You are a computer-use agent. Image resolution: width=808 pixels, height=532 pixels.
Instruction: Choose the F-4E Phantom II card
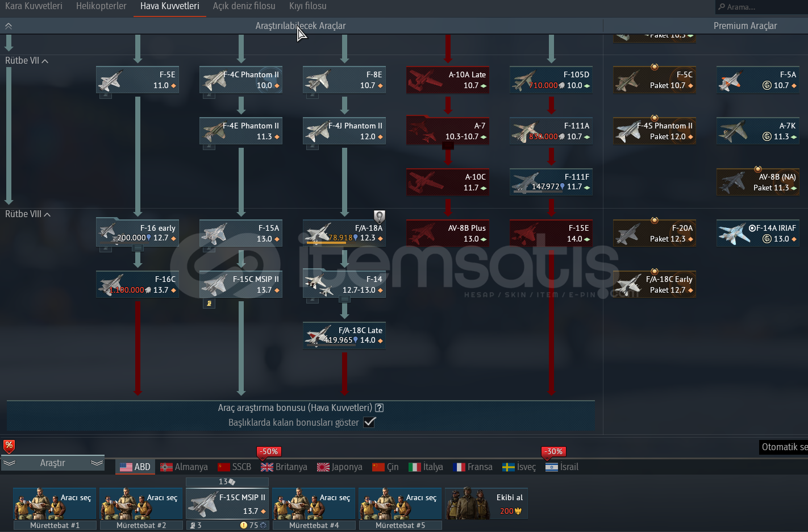[241, 131]
